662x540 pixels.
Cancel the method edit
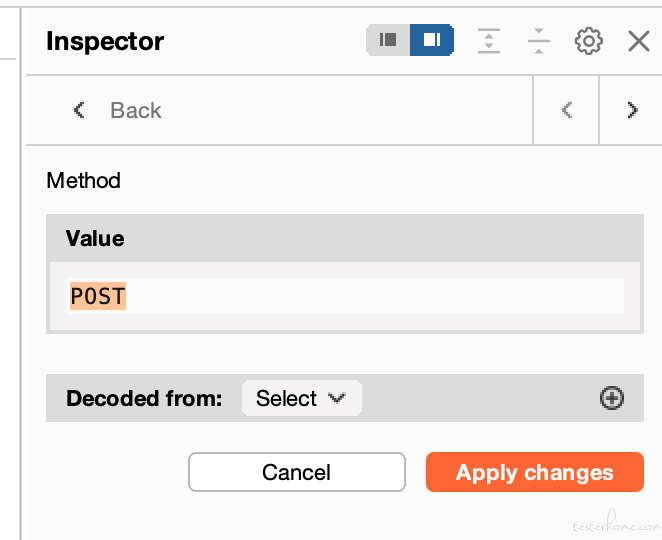297,472
